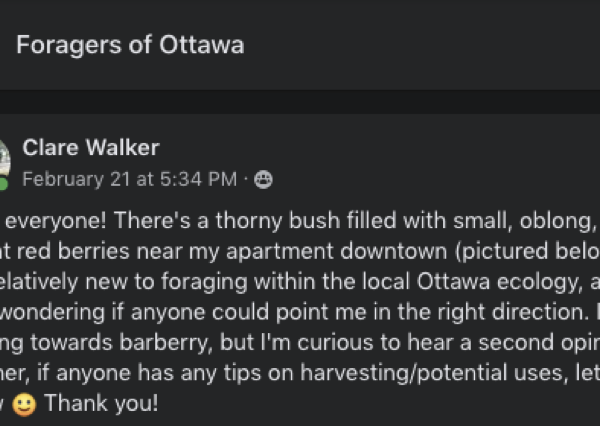This screenshot has height=426, width=600.
Task: Open the Foragers of Ottawa group title
Action: click(130, 45)
